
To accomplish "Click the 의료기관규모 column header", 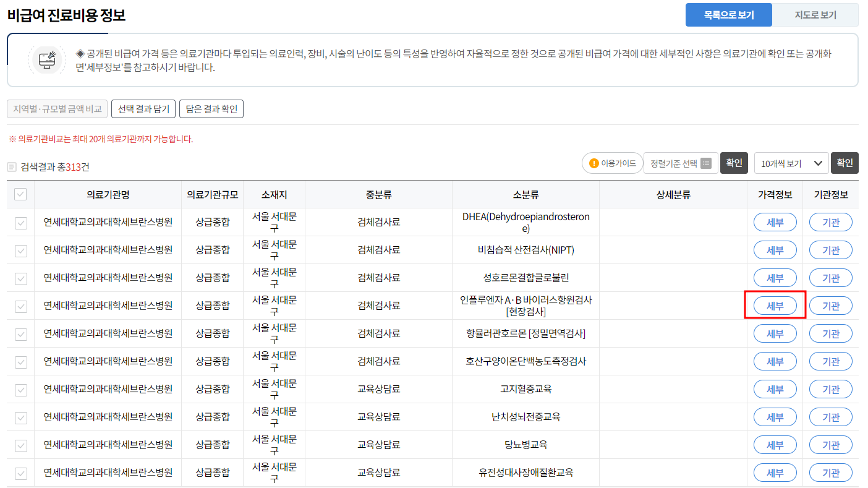I will (x=213, y=195).
